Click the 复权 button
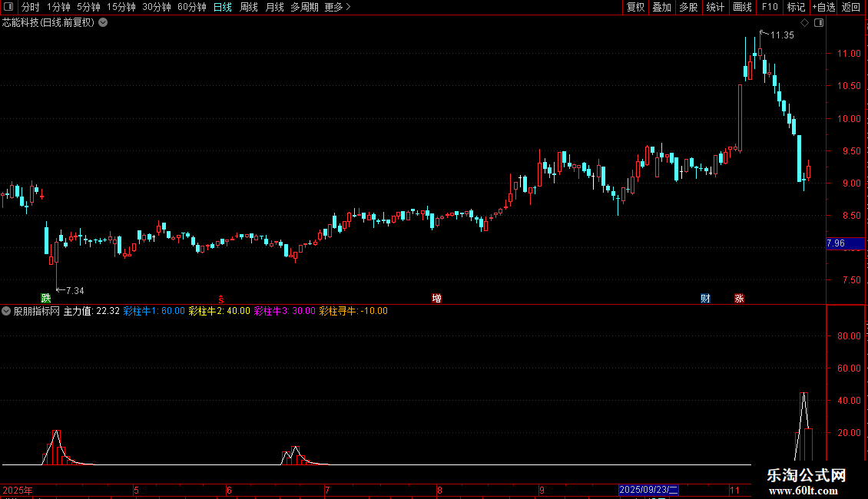The image size is (868, 499). pos(635,7)
